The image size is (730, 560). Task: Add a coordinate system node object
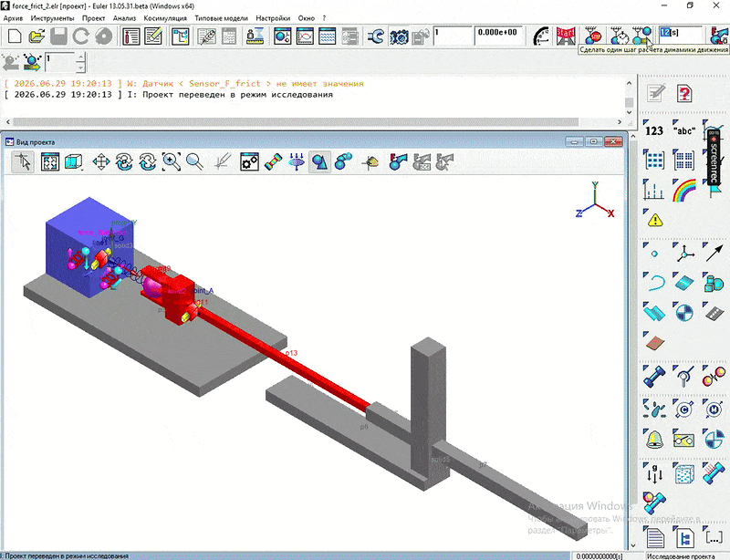point(683,254)
